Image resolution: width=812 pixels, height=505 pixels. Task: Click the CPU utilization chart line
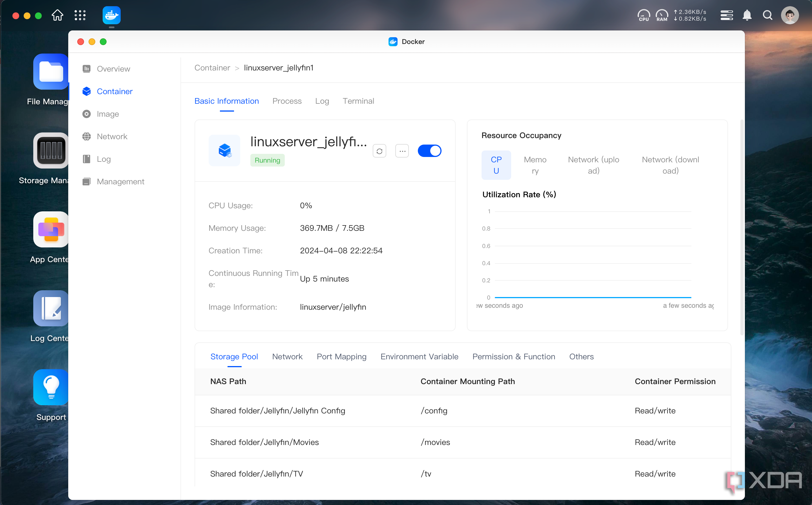coord(593,297)
